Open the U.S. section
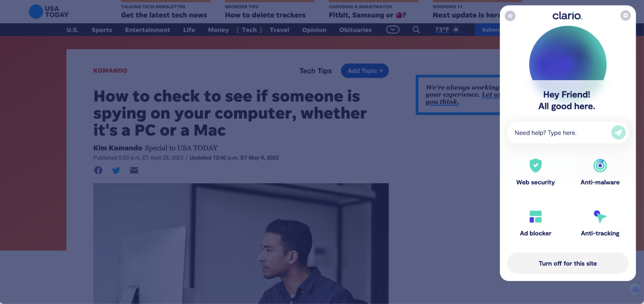Screen dimensions: 644x304 point(72,30)
